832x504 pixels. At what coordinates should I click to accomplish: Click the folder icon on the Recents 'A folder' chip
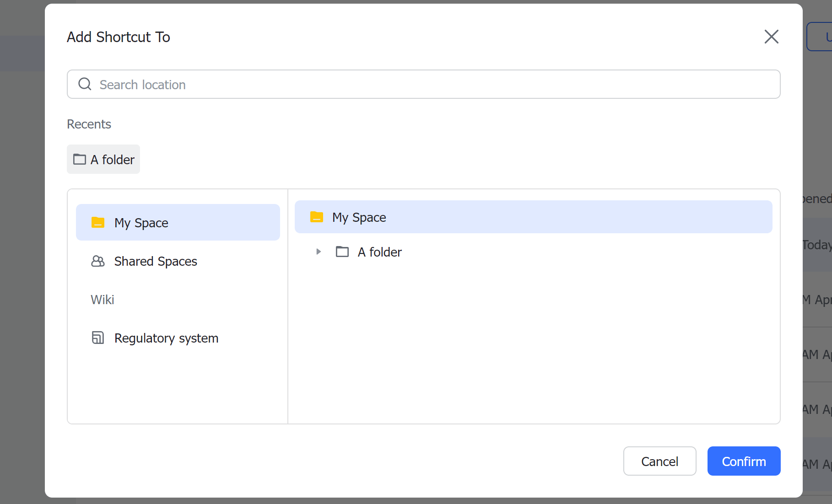(80, 159)
